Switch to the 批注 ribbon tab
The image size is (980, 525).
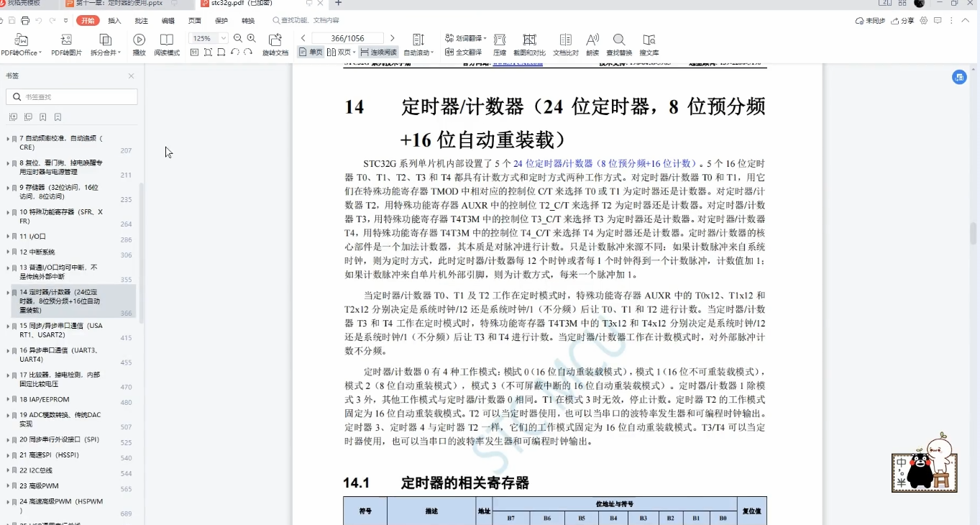(x=141, y=21)
